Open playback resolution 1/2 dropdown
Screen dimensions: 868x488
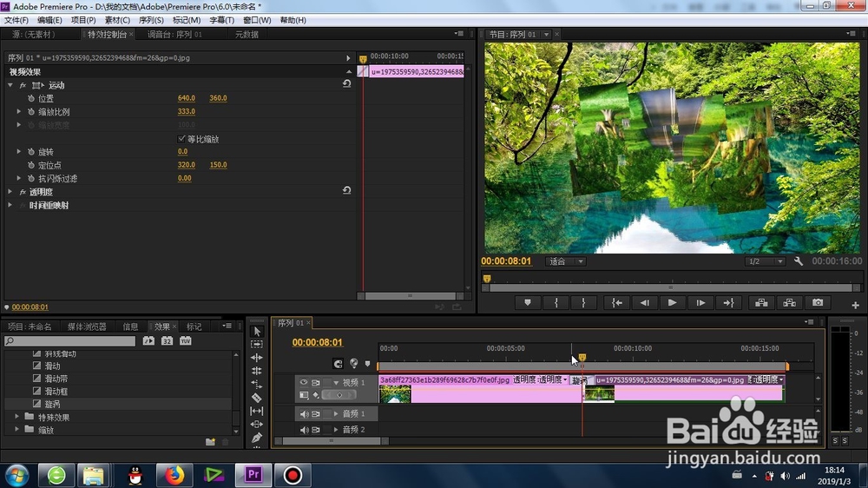pos(765,261)
